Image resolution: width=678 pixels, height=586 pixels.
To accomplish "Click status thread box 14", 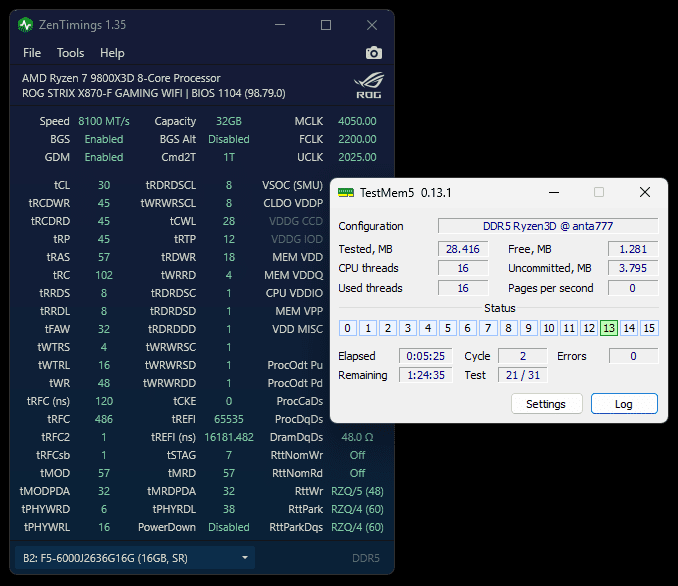I will click(x=629, y=328).
